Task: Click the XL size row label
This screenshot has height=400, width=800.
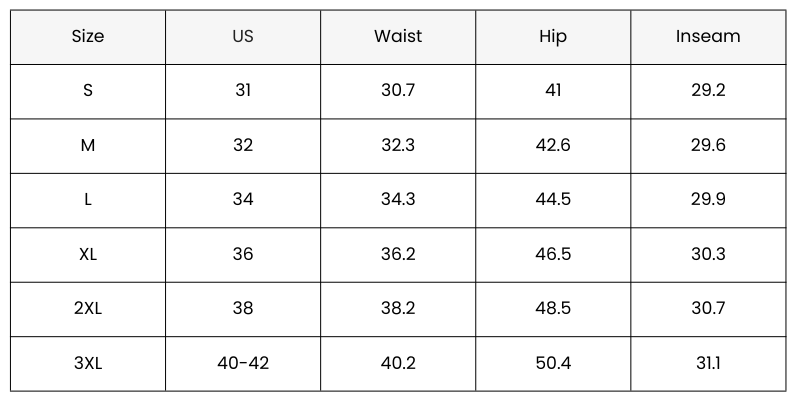Action: pos(88,254)
